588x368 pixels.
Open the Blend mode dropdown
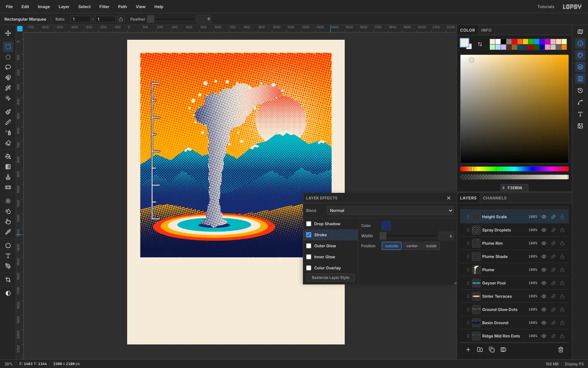click(390, 210)
